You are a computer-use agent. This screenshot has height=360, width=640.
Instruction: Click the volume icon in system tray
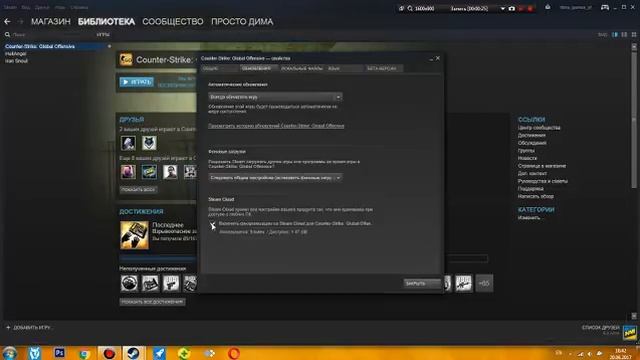(589, 354)
